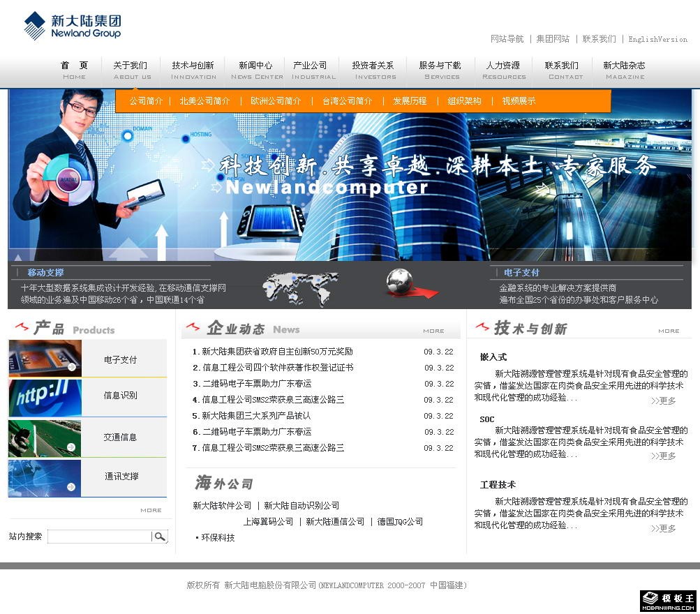Open 人力资源 Resources menu
700x614 pixels.
[504, 70]
